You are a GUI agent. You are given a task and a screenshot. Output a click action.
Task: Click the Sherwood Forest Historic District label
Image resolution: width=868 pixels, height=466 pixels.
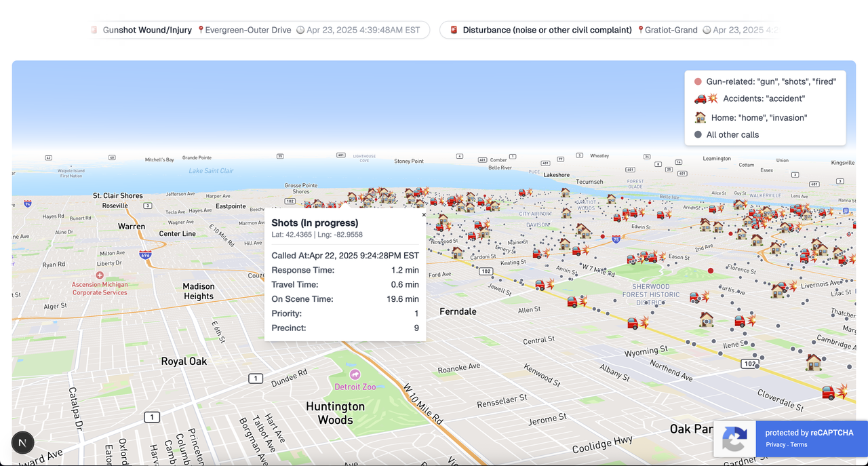[650, 294]
